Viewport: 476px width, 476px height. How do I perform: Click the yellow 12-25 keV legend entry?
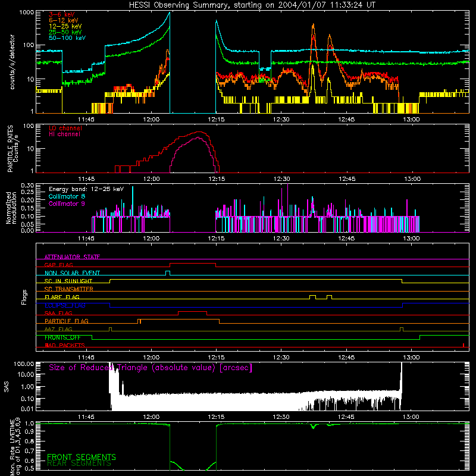pos(65,26)
